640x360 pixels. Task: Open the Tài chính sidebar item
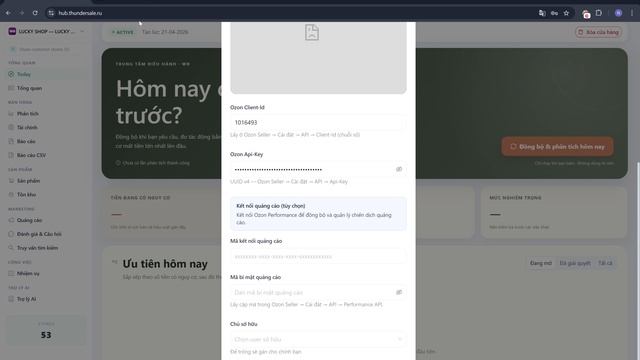click(46, 127)
